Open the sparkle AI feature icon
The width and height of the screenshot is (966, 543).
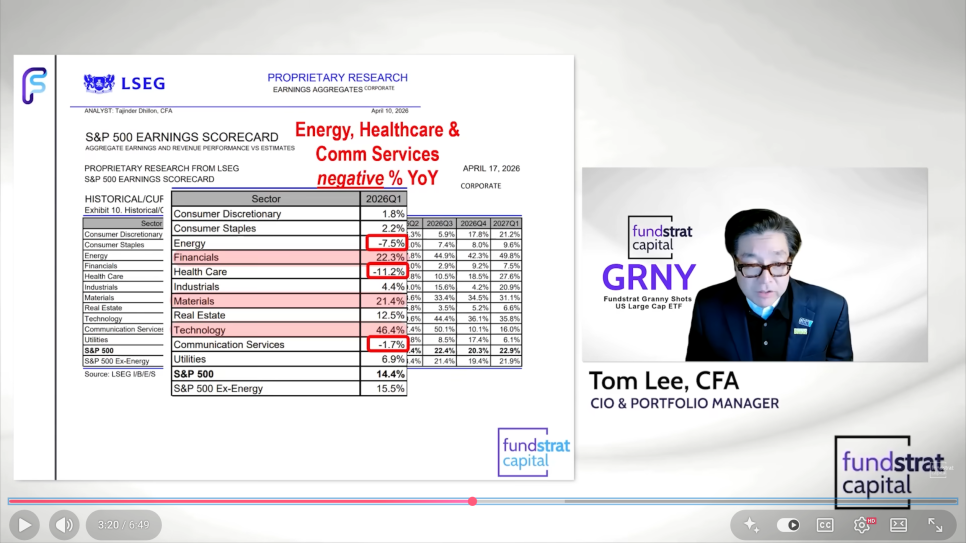point(751,525)
